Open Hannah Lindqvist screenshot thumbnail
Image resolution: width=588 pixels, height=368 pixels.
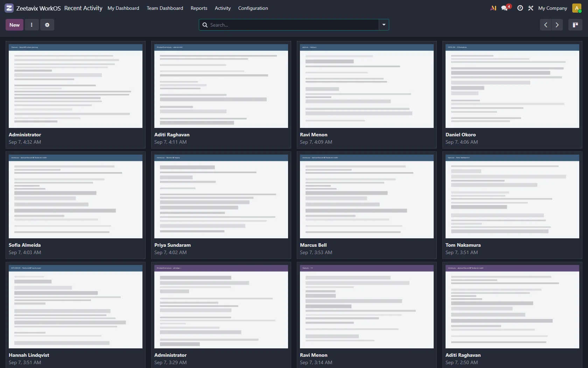76,307
